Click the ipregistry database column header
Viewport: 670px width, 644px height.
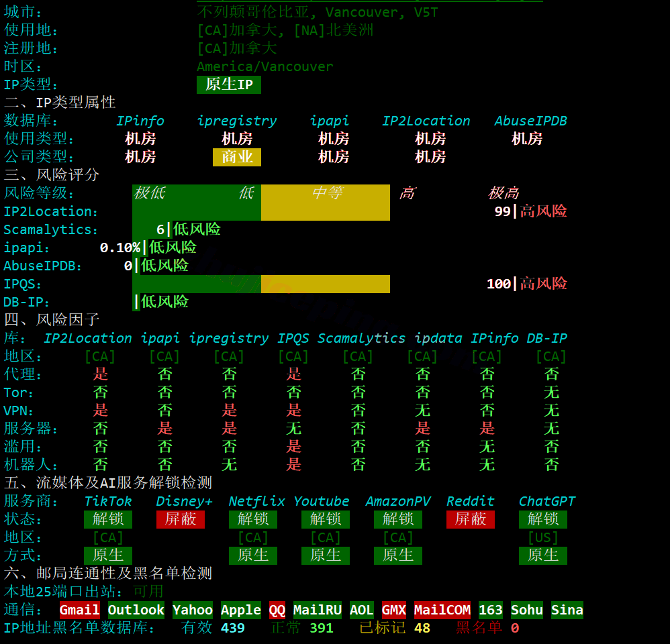237,121
